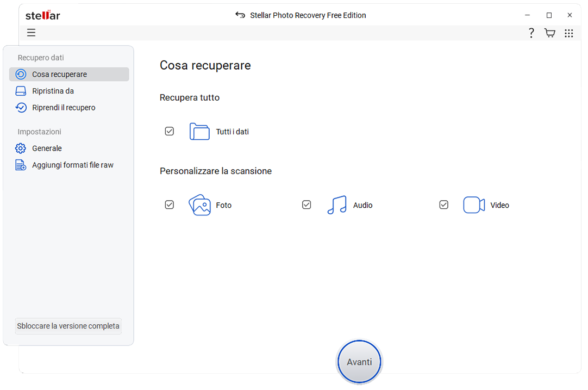The width and height of the screenshot is (588, 390).
Task: Click the Foto label
Action: pyautogui.click(x=224, y=205)
